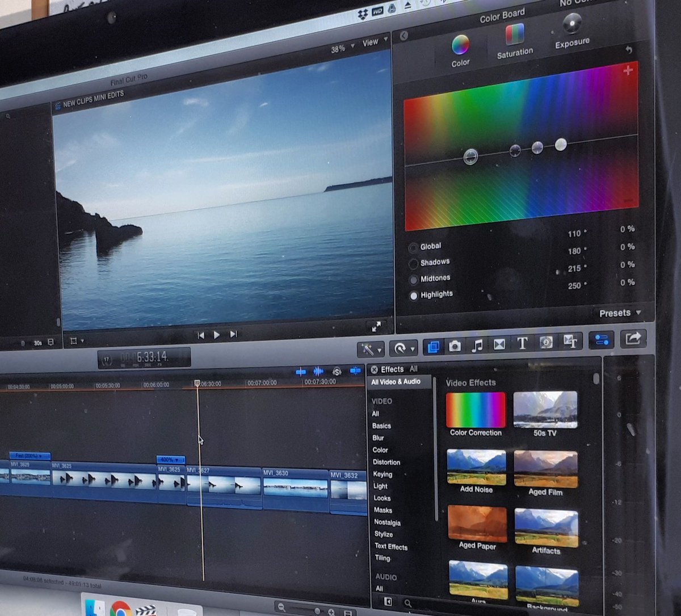The image size is (681, 616).
Task: Reset the Color Board with the curved arrow
Action: click(x=629, y=49)
